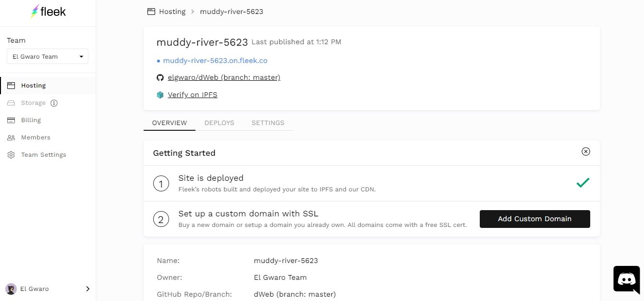This screenshot has height=301, width=644.
Task: Switch to the Settings tab
Action: [x=267, y=123]
